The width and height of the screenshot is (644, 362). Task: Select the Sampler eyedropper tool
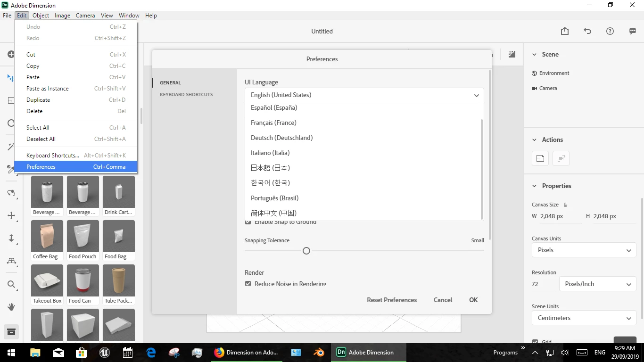[x=10, y=169]
